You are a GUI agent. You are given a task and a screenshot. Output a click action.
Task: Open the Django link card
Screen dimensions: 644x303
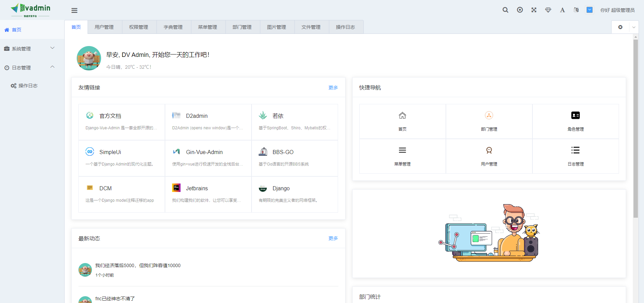click(x=295, y=194)
